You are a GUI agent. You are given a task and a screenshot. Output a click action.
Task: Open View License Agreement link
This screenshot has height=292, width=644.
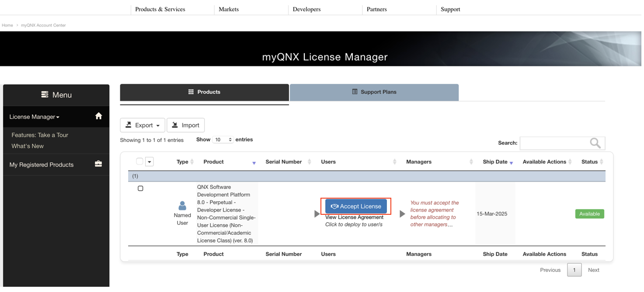(355, 217)
